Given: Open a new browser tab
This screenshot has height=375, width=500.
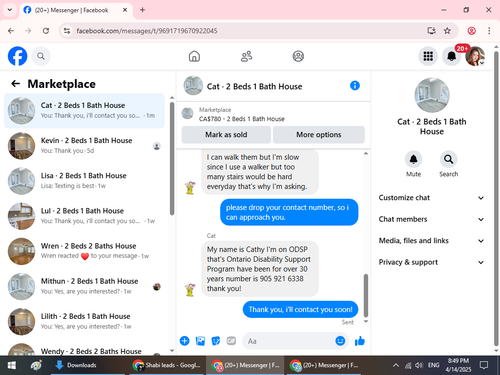Looking at the screenshot, I should (143, 10).
